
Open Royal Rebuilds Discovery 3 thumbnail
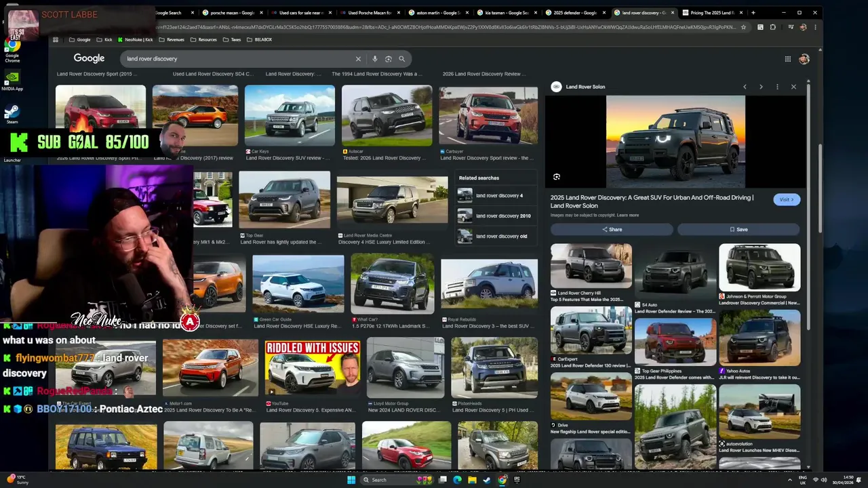pos(489,284)
